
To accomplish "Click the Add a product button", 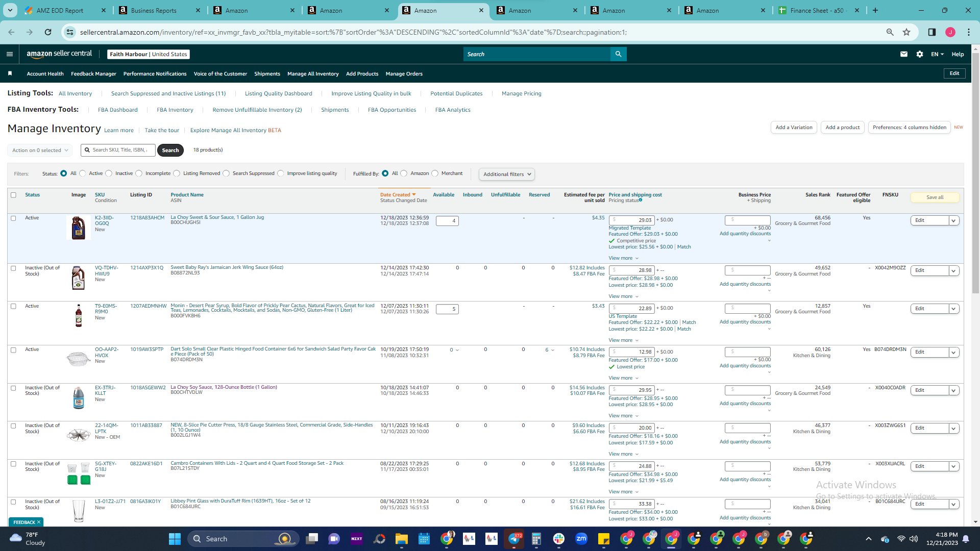I will point(843,128).
